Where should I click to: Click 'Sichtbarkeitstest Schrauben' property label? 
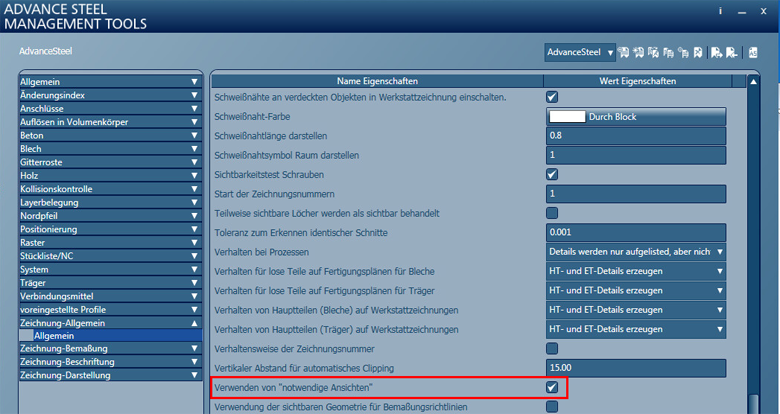click(x=269, y=175)
